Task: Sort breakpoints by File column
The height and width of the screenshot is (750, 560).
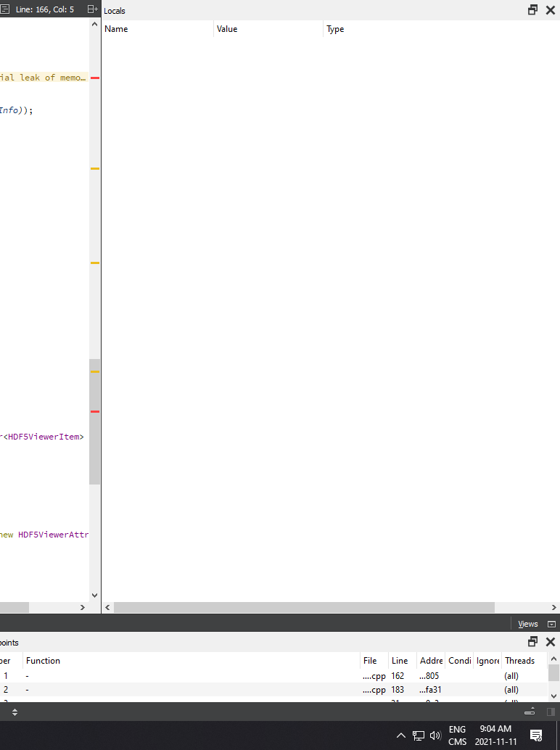Action: pyautogui.click(x=374, y=661)
